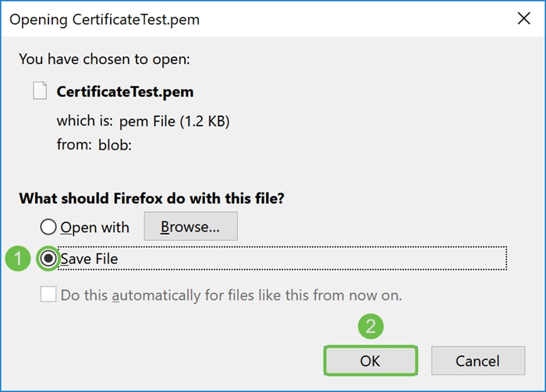
Task: Open the Browse... application chooser
Action: [191, 227]
